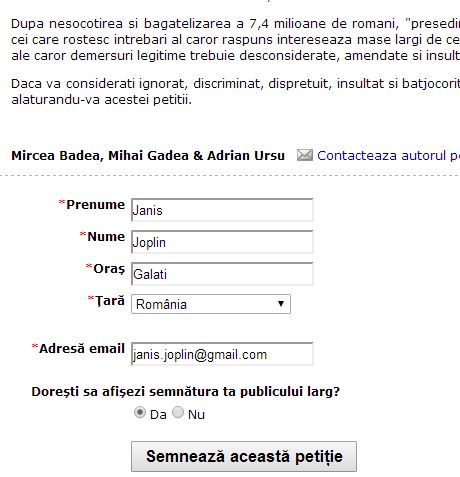Choose the 'Nu' radio button
This screenshot has width=460, height=477.
coord(178,413)
